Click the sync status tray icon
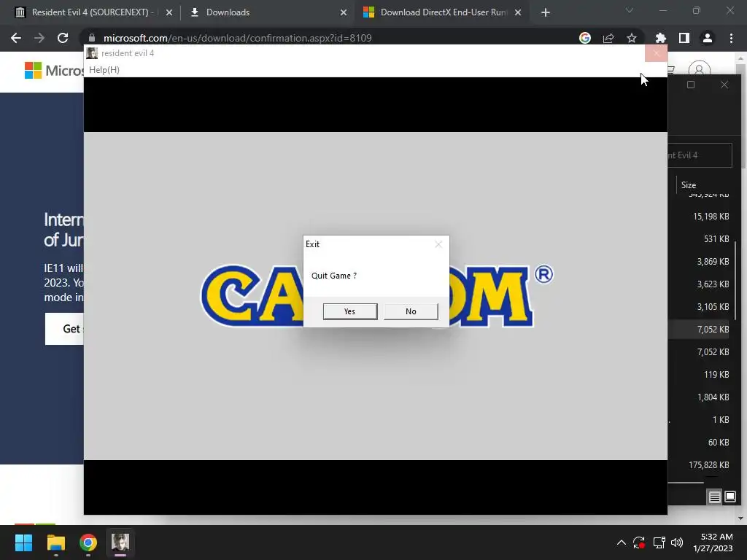747x560 pixels. pyautogui.click(x=639, y=542)
